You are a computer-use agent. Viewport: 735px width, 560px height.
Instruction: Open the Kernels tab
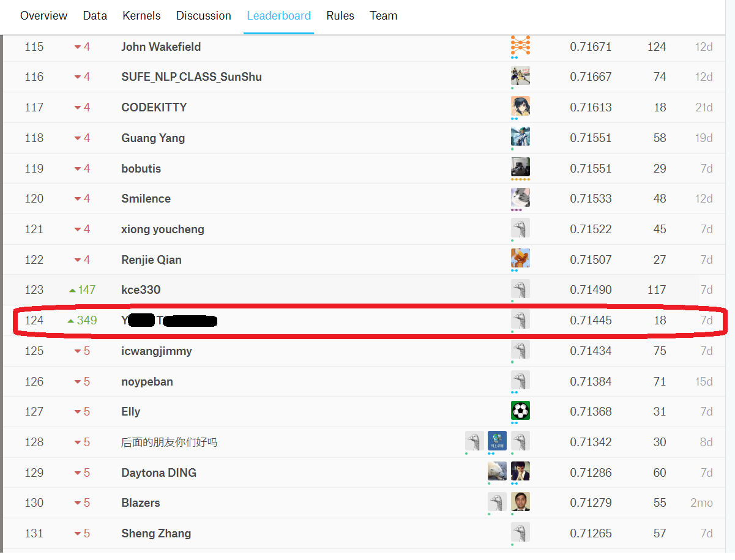coord(141,16)
